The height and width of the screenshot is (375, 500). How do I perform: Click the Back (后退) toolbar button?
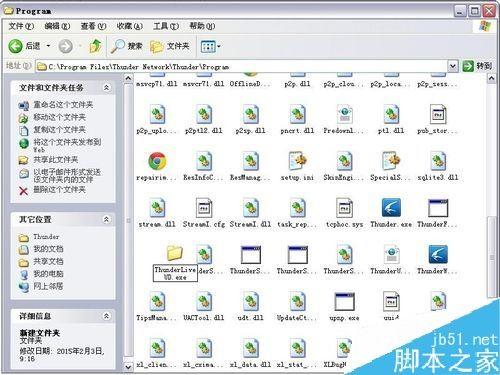pos(24,46)
